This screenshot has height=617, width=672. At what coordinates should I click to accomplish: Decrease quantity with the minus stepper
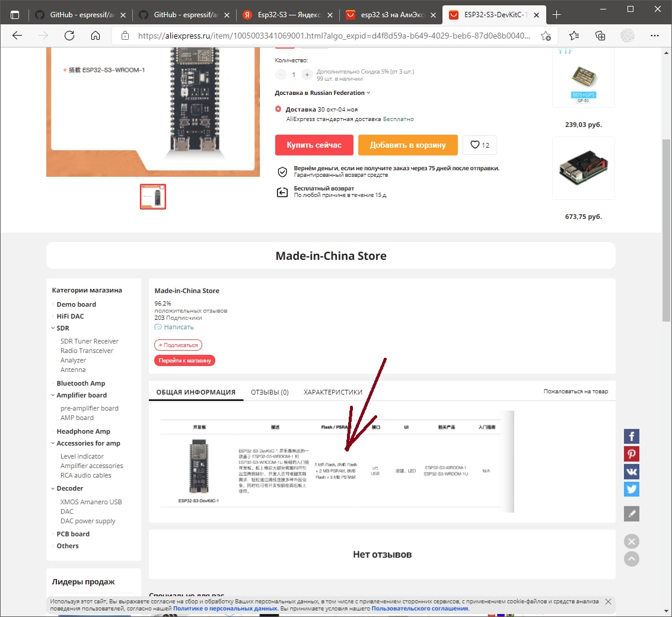(x=281, y=75)
